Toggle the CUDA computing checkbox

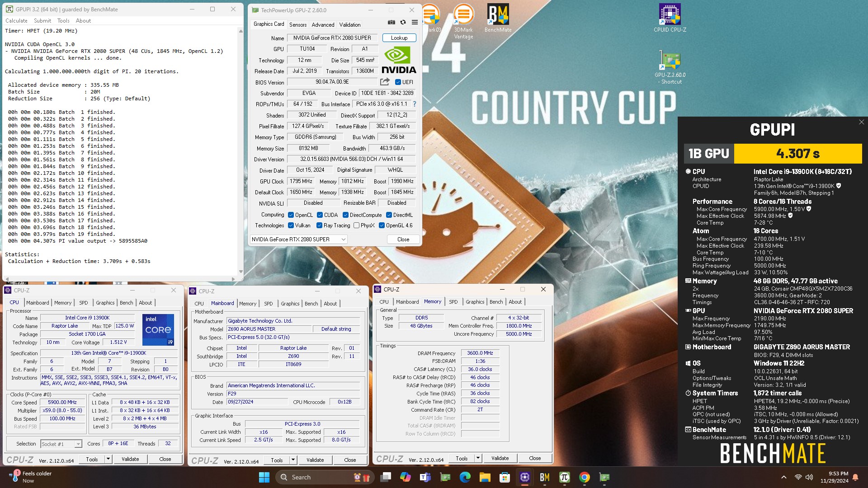click(x=320, y=215)
